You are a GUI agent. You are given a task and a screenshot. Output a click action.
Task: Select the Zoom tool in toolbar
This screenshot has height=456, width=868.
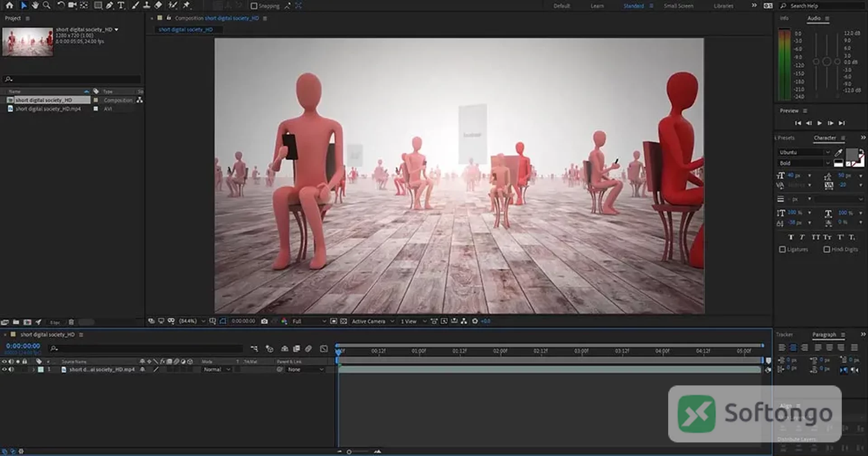coord(46,5)
